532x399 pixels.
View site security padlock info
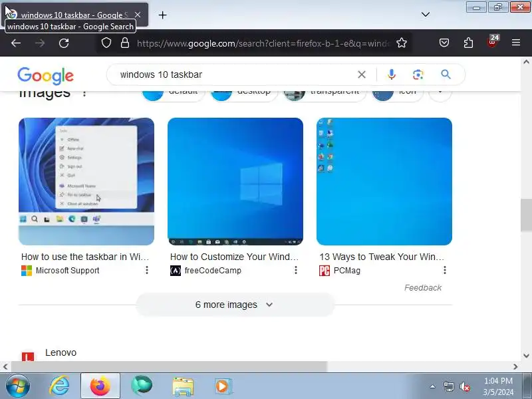click(125, 43)
